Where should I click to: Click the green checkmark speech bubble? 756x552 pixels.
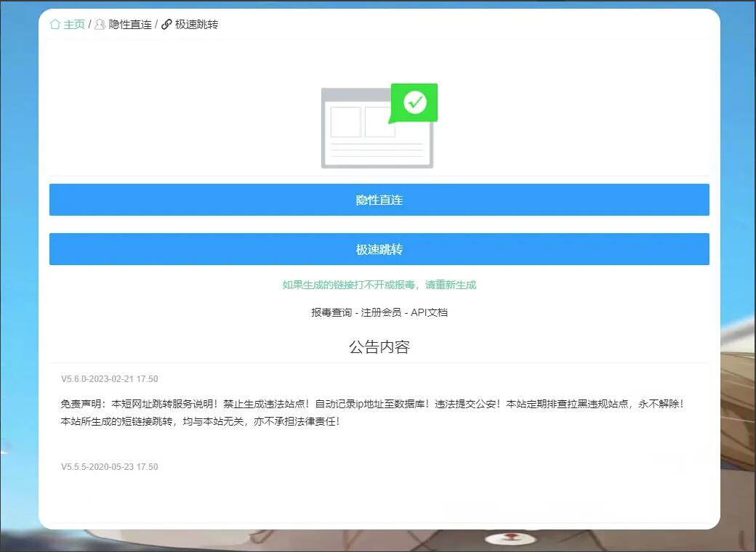(x=414, y=102)
